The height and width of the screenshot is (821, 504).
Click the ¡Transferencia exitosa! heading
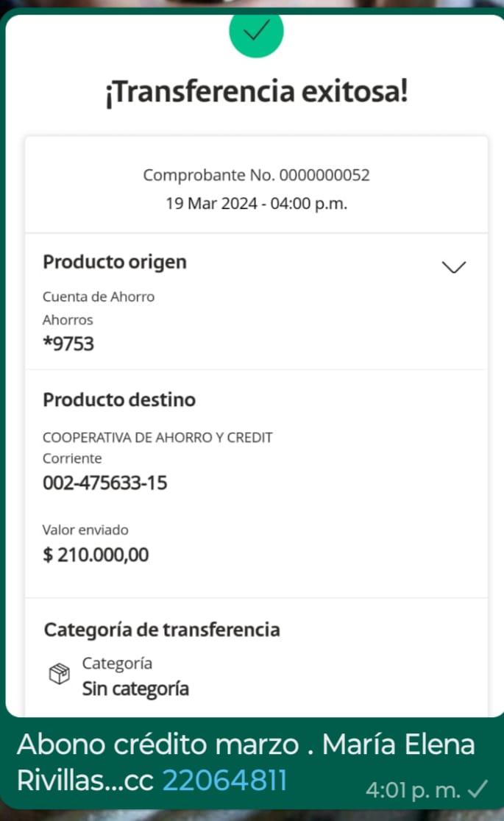[x=255, y=93]
